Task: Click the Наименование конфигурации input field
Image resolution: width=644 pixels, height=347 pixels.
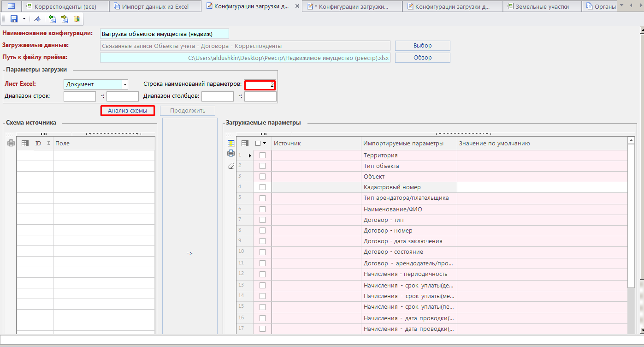Action: pos(165,34)
